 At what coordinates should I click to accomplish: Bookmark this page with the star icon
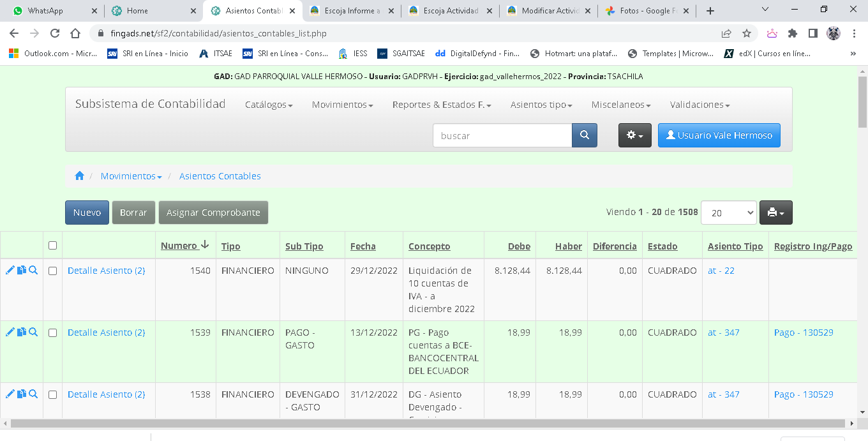point(746,33)
